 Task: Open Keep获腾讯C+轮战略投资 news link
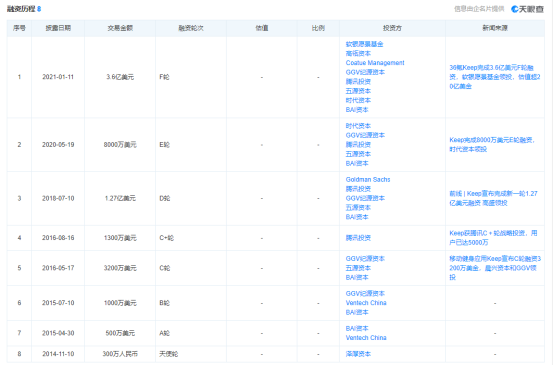click(x=493, y=238)
